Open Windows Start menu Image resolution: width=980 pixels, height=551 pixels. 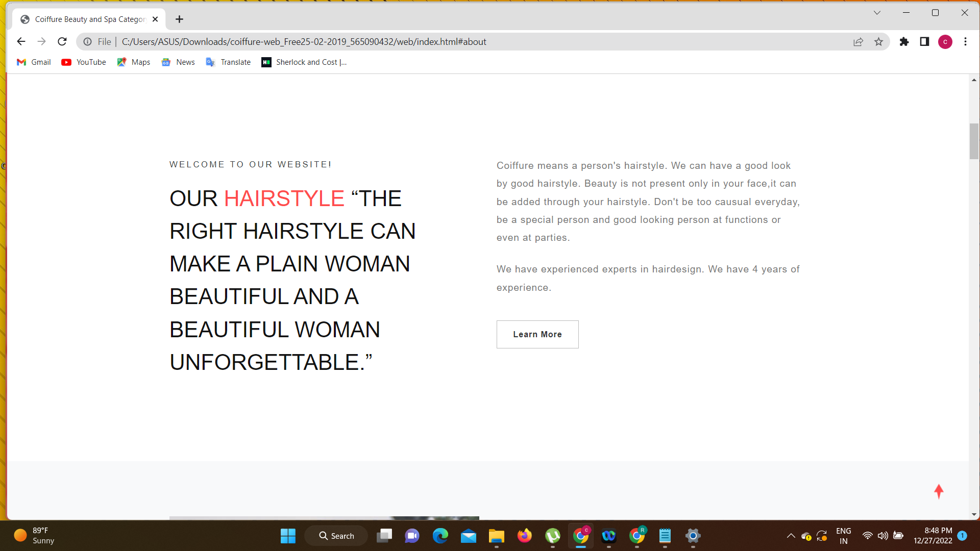click(x=288, y=536)
